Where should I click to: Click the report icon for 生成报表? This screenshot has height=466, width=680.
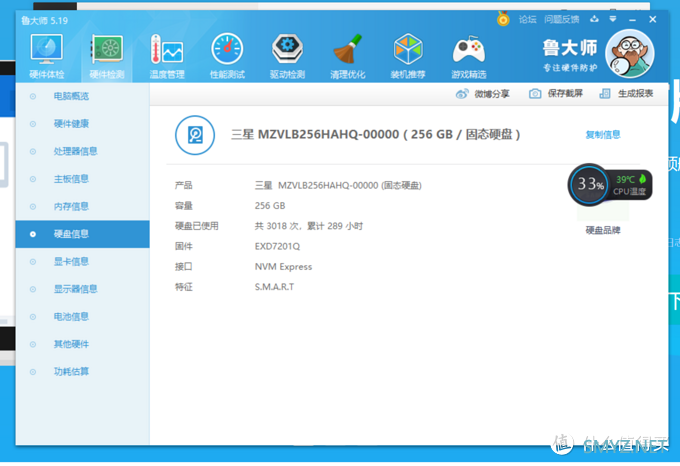[605, 94]
